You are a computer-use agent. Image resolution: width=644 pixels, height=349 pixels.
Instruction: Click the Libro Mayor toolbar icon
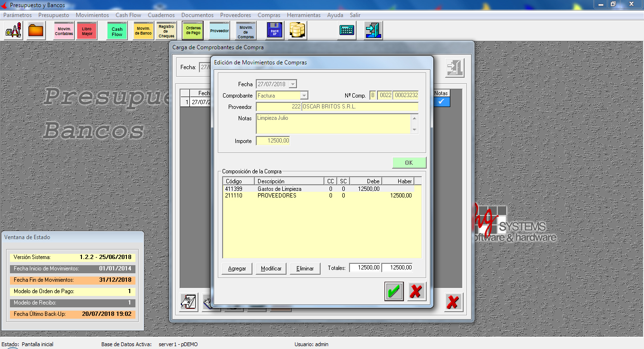point(87,31)
